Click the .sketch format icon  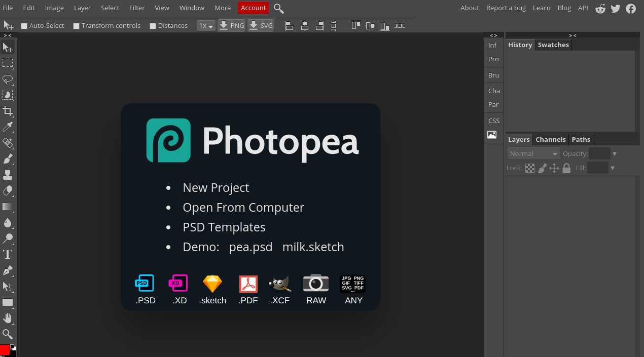click(212, 284)
